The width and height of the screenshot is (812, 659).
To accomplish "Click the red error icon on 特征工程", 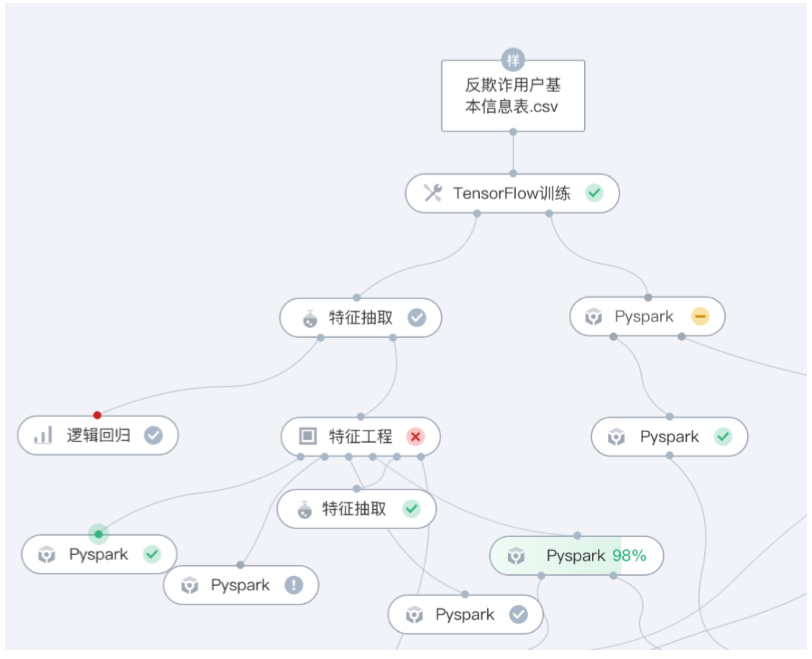I will point(416,436).
